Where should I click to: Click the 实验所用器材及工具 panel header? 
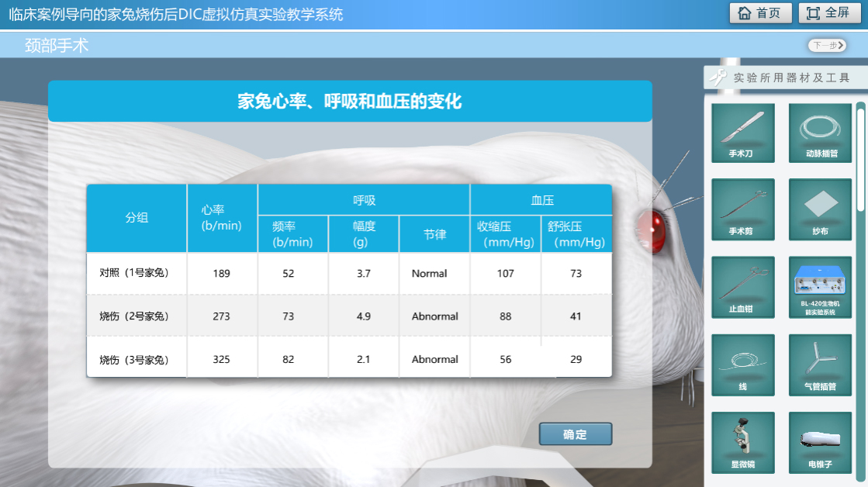[783, 78]
